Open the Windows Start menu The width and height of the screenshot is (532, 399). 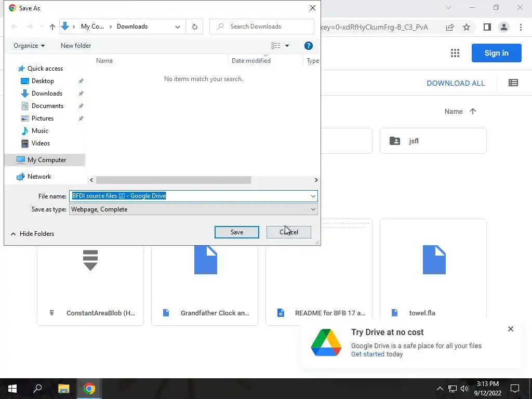pos(12,389)
